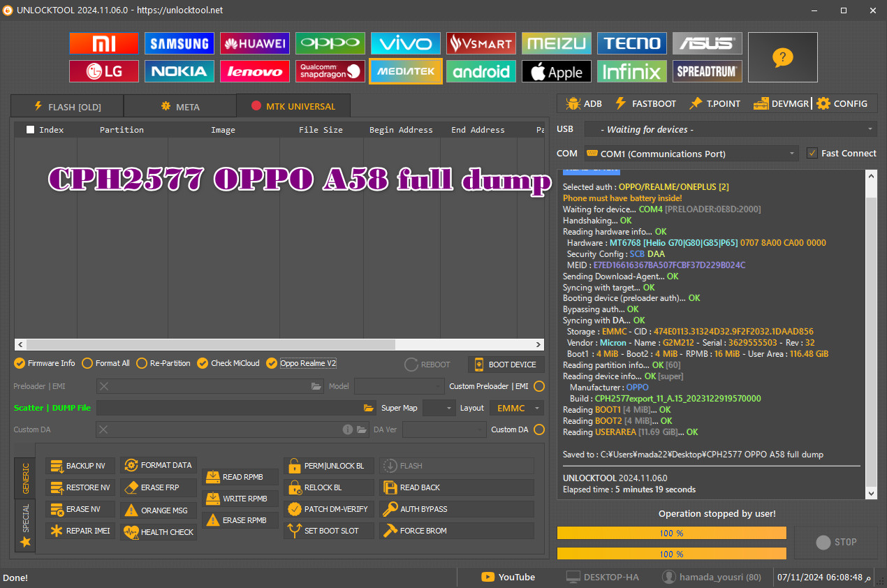Select the Tecno brand logo
The height and width of the screenshot is (588, 887).
tap(632, 43)
